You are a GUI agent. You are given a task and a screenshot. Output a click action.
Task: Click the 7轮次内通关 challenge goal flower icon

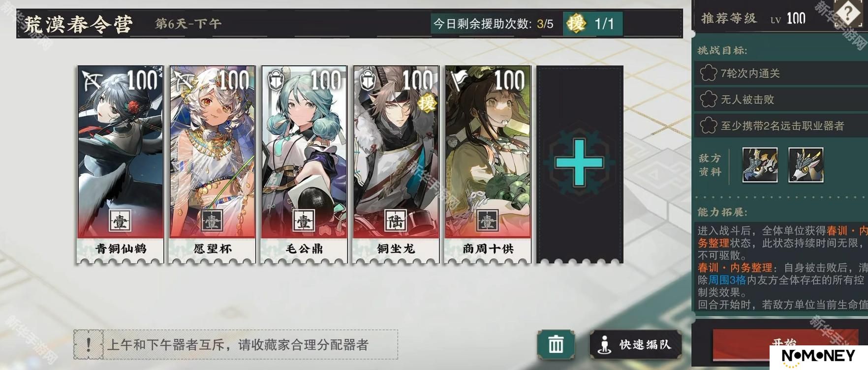coord(709,73)
